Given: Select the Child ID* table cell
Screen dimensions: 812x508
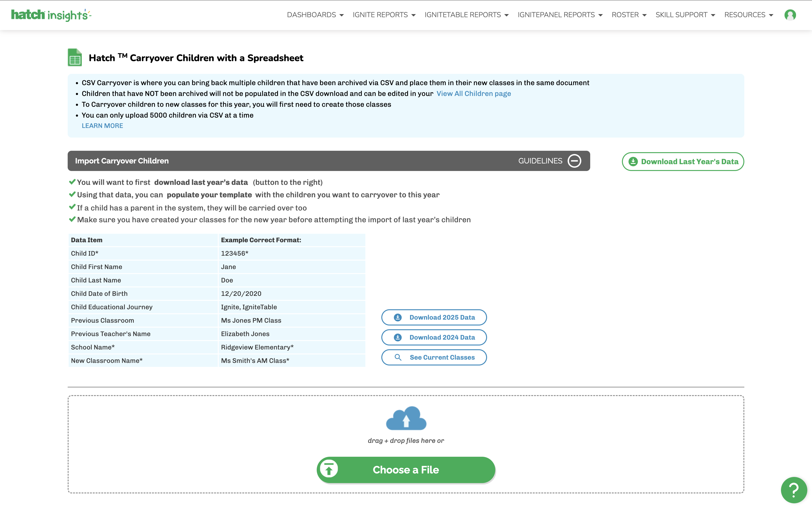Looking at the screenshot, I should (143, 253).
